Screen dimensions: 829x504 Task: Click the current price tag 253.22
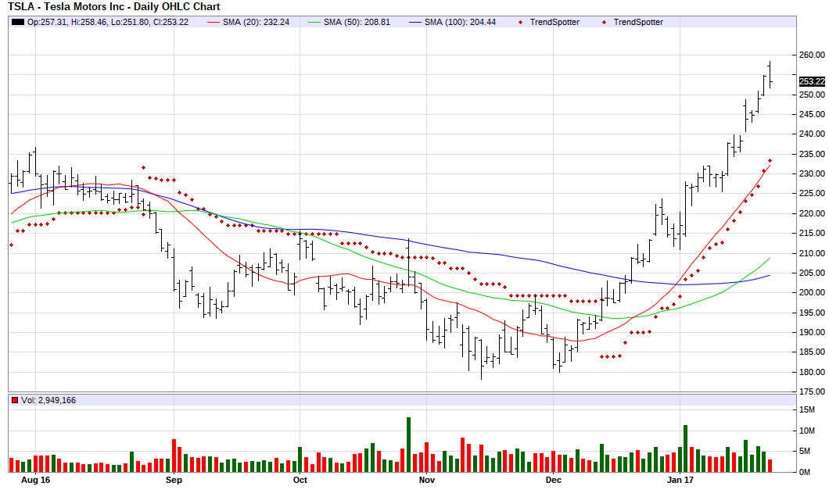tap(812, 81)
